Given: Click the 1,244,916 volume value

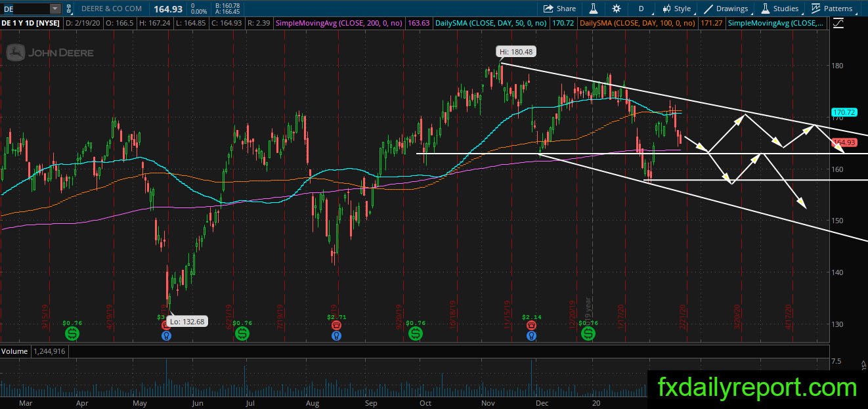Looking at the screenshot, I should click(x=48, y=351).
